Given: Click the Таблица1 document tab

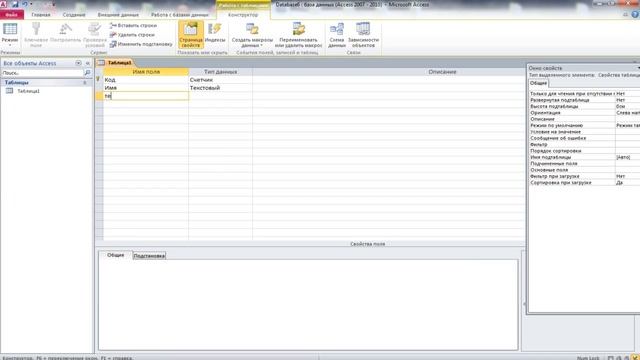Looking at the screenshot, I should coord(116,62).
